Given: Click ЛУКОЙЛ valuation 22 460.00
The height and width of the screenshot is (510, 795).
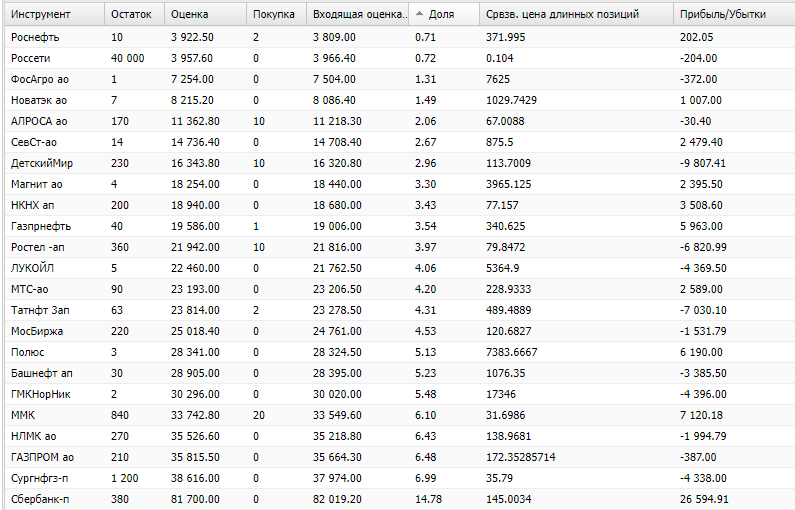Looking at the screenshot, I should tap(195, 268).
